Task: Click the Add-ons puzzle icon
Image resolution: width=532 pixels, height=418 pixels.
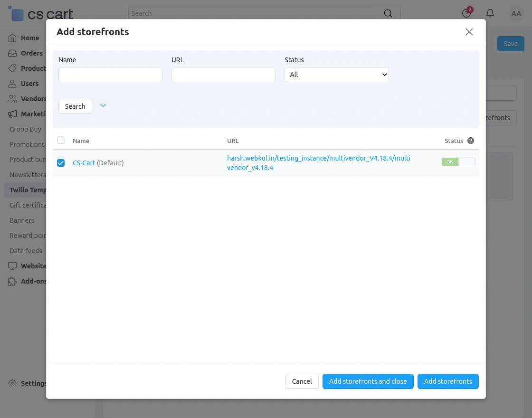Action: pyautogui.click(x=13, y=281)
